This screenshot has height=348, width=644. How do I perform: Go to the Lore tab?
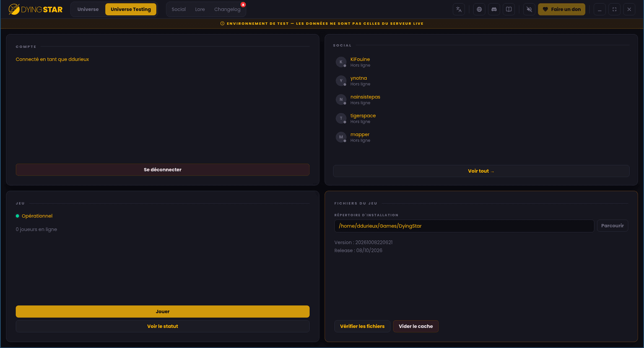(x=200, y=9)
